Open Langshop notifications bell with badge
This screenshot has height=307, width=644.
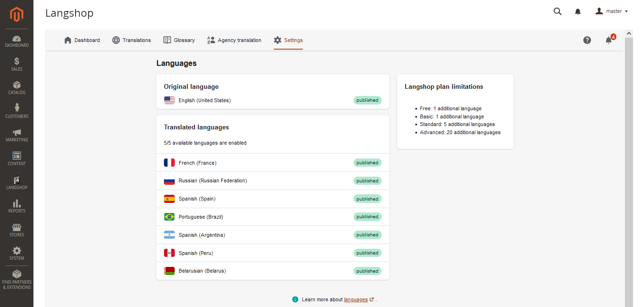609,40
